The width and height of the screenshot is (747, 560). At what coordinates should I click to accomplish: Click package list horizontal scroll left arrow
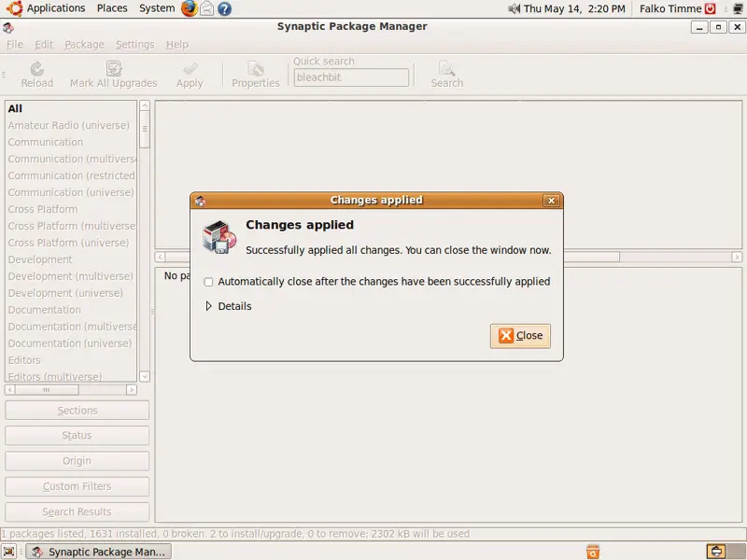tap(161, 258)
